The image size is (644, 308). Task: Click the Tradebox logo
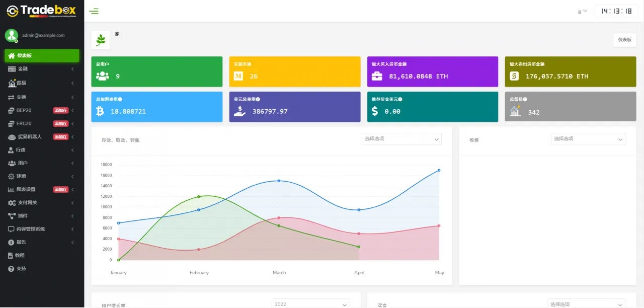[x=42, y=11]
